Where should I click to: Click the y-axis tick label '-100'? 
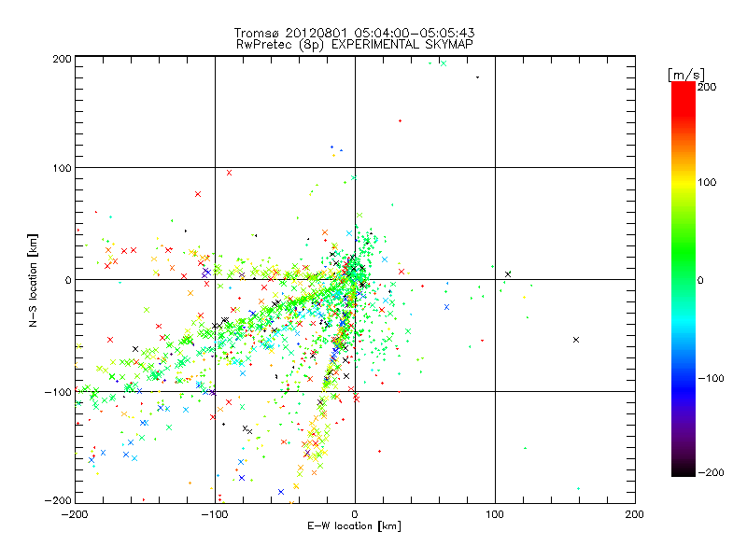(x=58, y=392)
